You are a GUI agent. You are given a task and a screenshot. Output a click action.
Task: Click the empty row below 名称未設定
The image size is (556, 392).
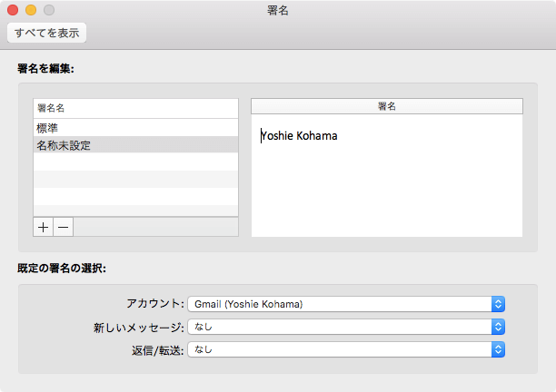click(x=134, y=162)
